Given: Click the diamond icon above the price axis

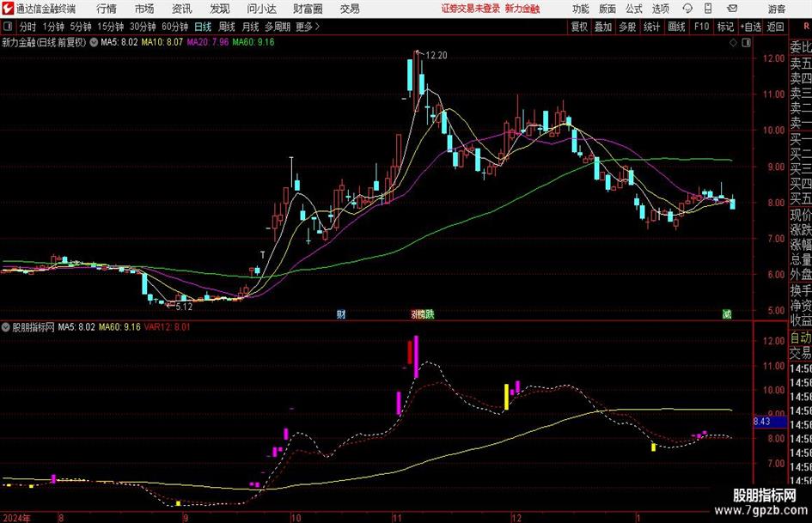Looking at the screenshot, I should [733, 43].
